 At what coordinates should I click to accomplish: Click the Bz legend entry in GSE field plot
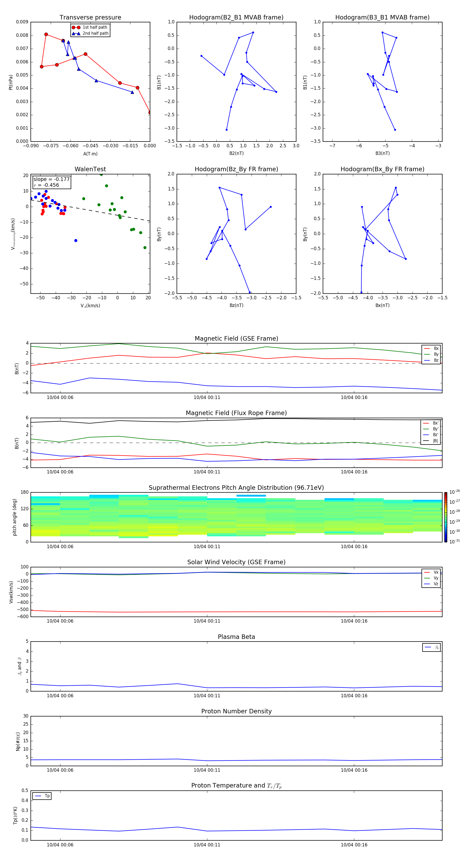(431, 360)
